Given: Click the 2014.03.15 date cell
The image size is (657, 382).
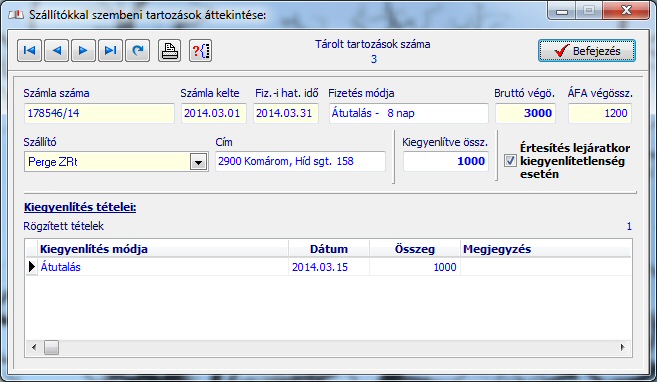Looking at the screenshot, I should [329, 267].
